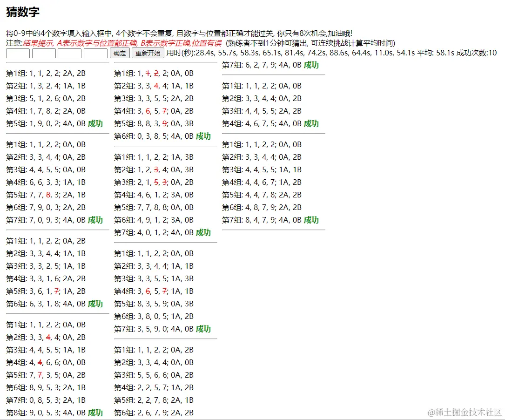Screen dimensions: 505x420
Task: Click the 稀土掘金技术社区 watermark
Action: pos(465,412)
